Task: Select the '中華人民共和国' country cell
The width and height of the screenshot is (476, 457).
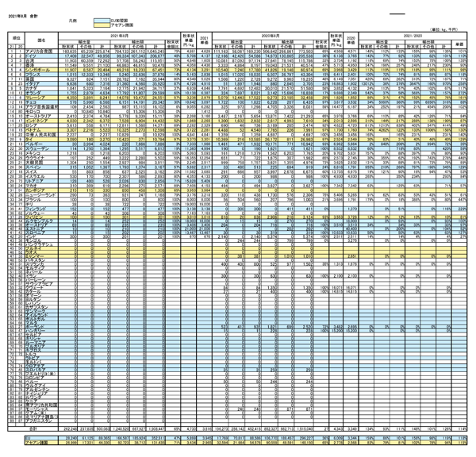Action: (x=41, y=135)
